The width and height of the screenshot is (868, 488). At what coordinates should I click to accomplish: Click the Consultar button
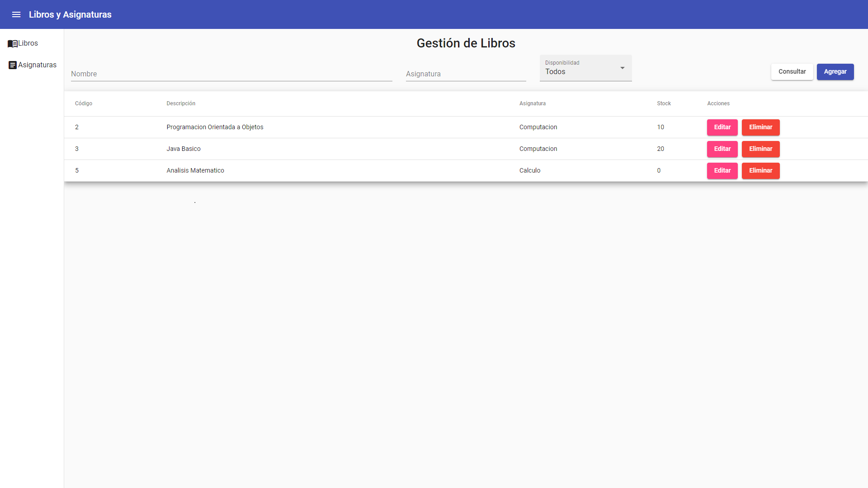point(792,71)
